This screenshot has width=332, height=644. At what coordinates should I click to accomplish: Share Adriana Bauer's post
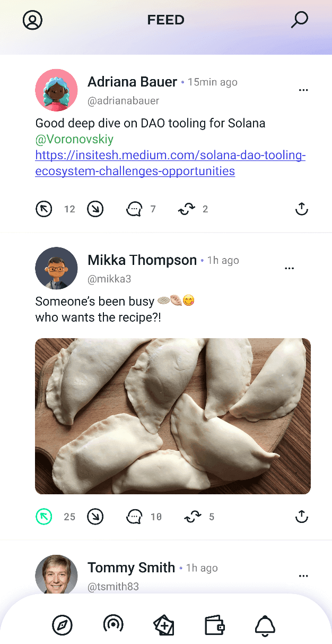301,209
